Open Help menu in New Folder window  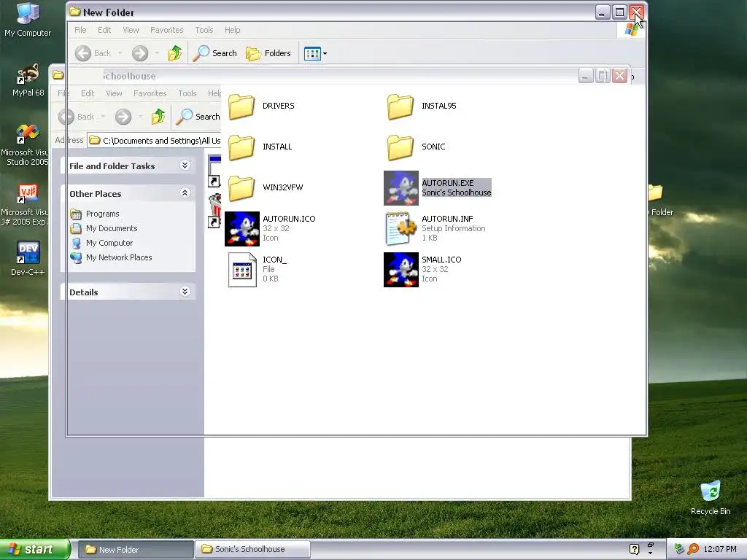(x=233, y=30)
